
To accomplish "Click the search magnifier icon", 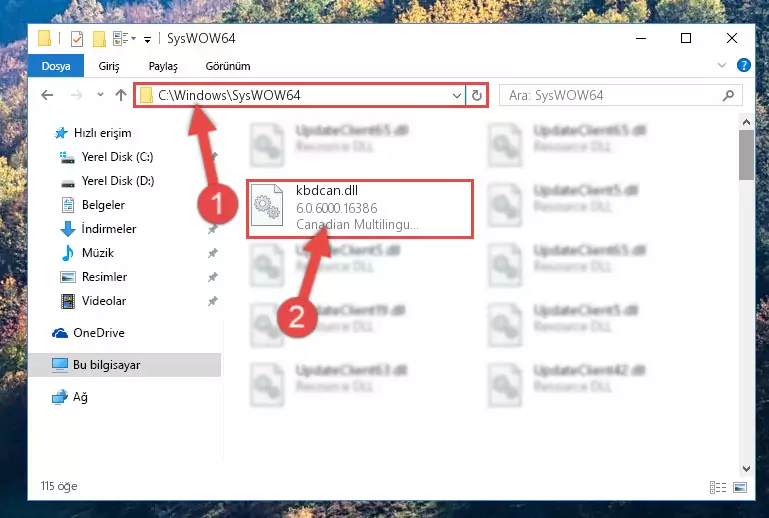I will point(728,95).
